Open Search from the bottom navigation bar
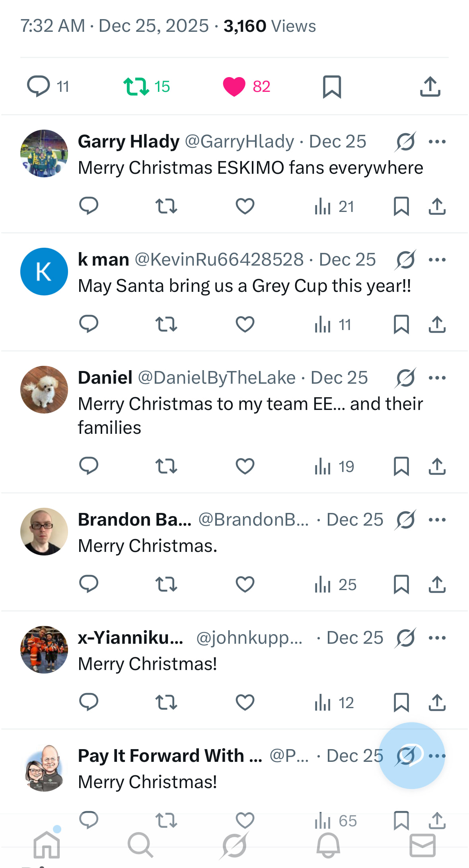469x868 pixels. pyautogui.click(x=140, y=845)
